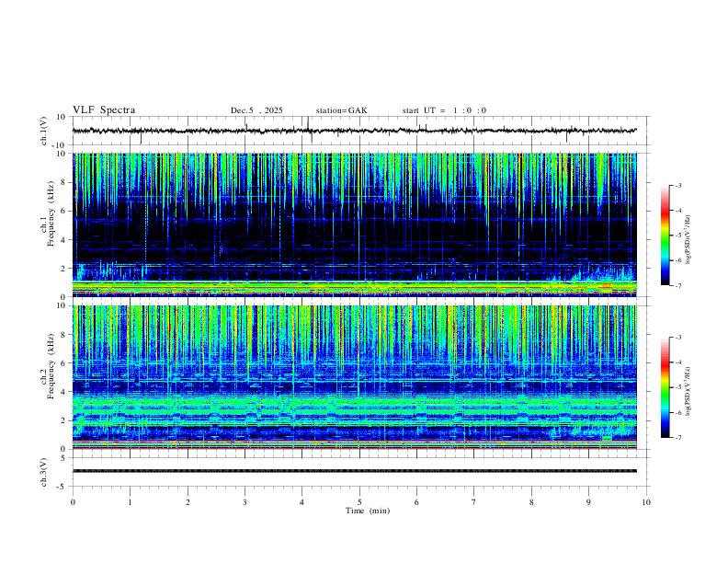Click inside the ch.2 spectrogram panel
Viewport: 728px width, 563px height.
coord(354,377)
